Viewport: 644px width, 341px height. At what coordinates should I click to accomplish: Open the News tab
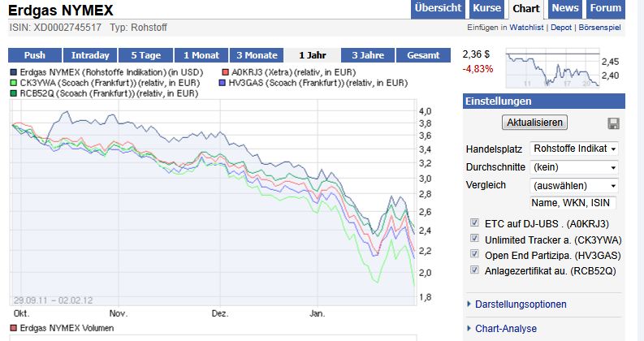[564, 9]
